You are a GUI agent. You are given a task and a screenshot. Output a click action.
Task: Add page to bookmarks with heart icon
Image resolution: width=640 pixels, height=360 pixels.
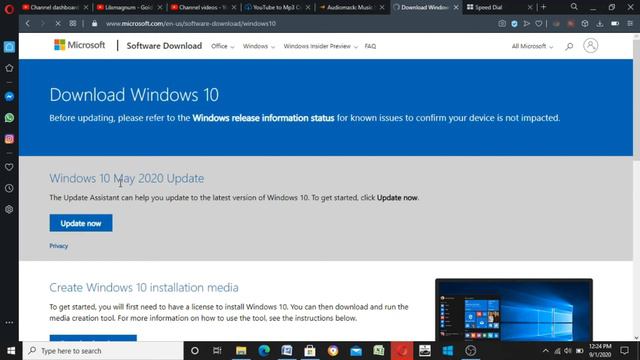point(539,24)
